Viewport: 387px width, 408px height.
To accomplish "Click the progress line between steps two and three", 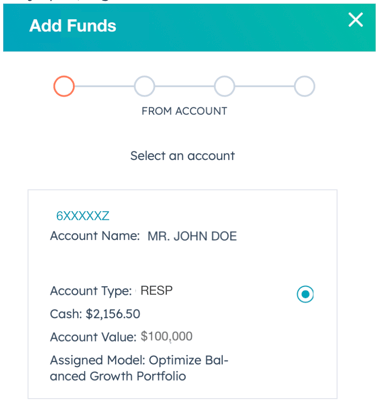I will click(x=184, y=86).
